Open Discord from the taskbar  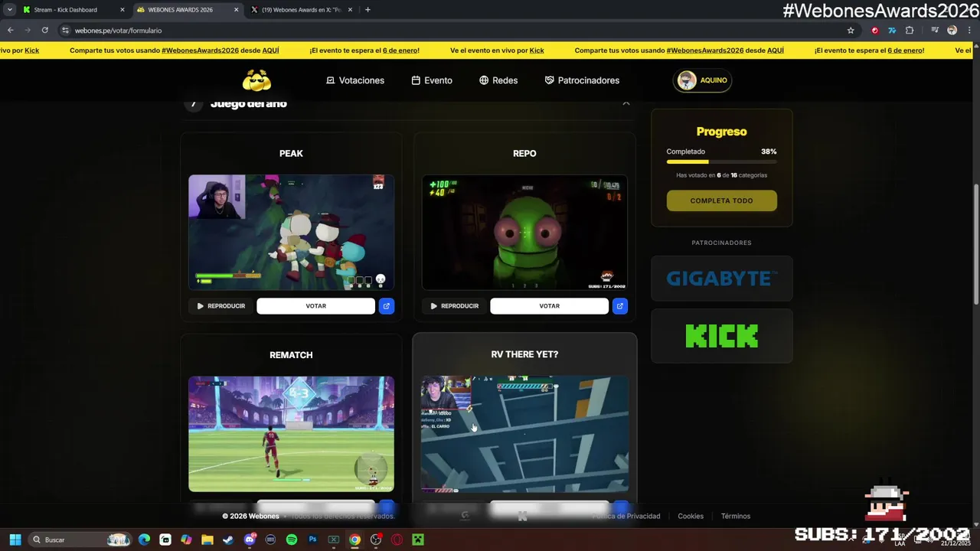pyautogui.click(x=249, y=540)
